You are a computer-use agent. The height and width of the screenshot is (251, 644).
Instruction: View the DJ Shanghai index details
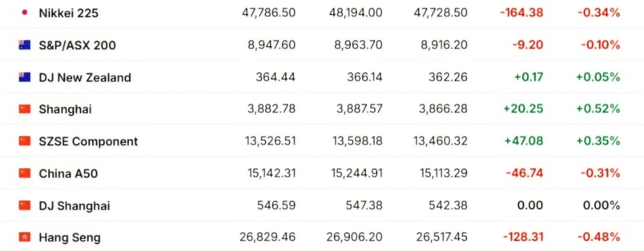coord(74,206)
